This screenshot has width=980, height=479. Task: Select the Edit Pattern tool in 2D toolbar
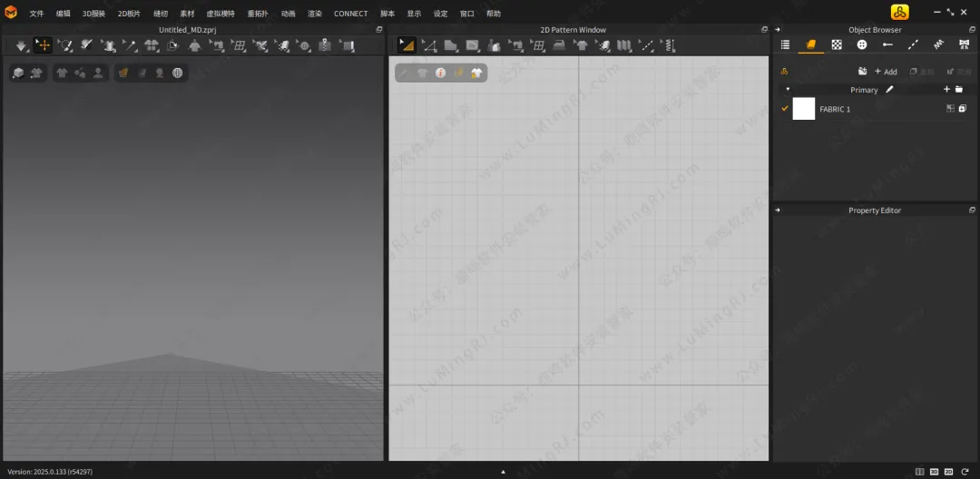coord(407,45)
